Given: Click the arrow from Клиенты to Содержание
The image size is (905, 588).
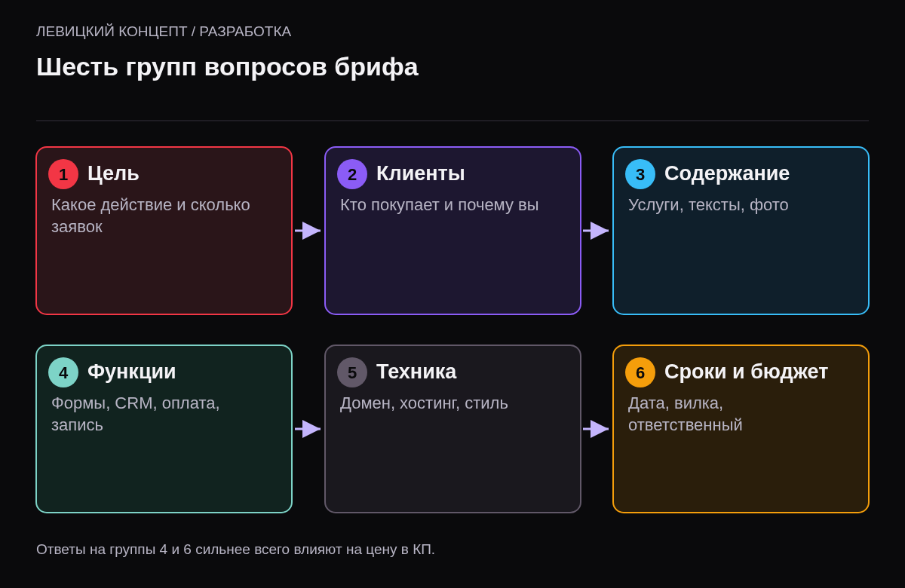Looking at the screenshot, I should pos(597,231).
